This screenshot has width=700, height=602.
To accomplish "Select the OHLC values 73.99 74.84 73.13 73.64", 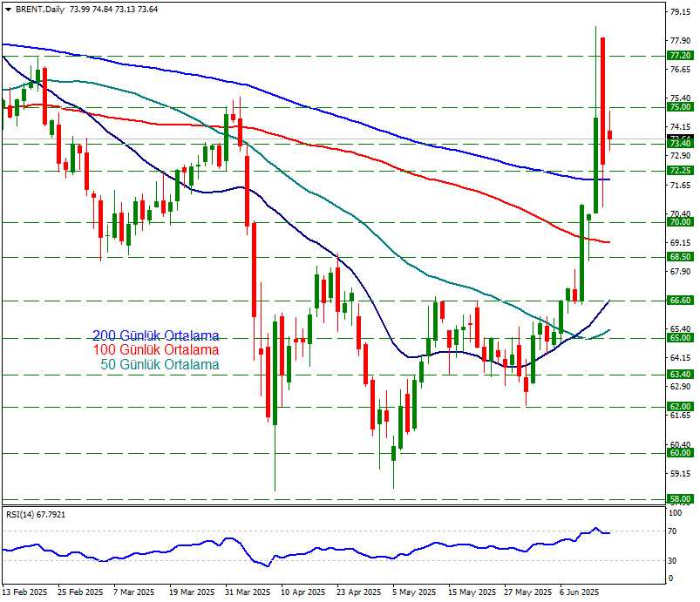I will [114, 10].
